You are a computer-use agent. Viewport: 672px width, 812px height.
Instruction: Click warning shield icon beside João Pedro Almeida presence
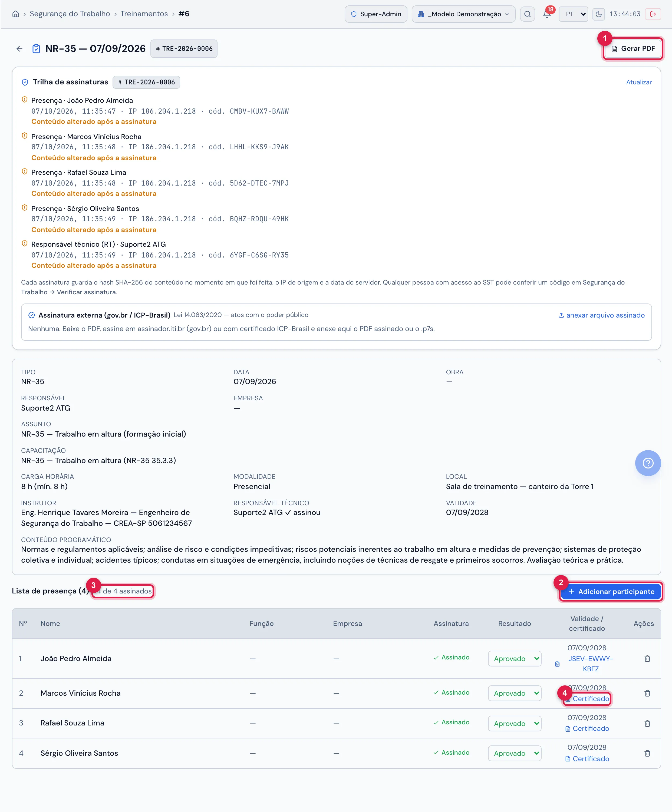24,100
